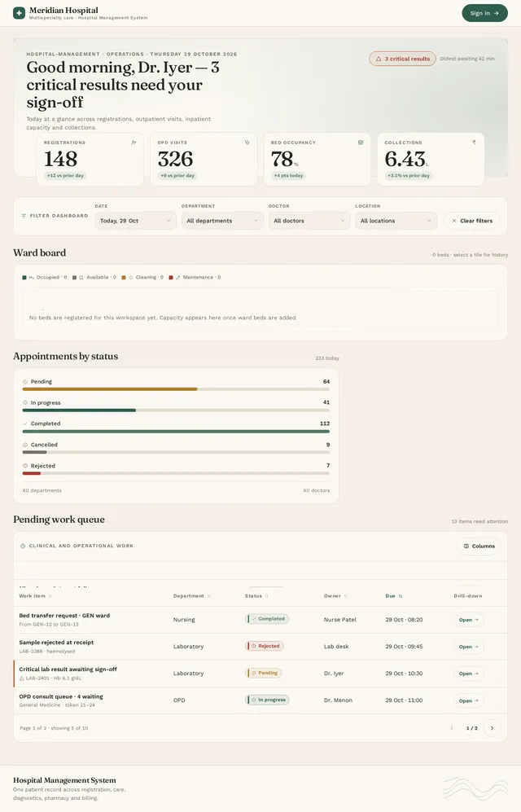Click the green Occupied legend swatch

click(24, 278)
